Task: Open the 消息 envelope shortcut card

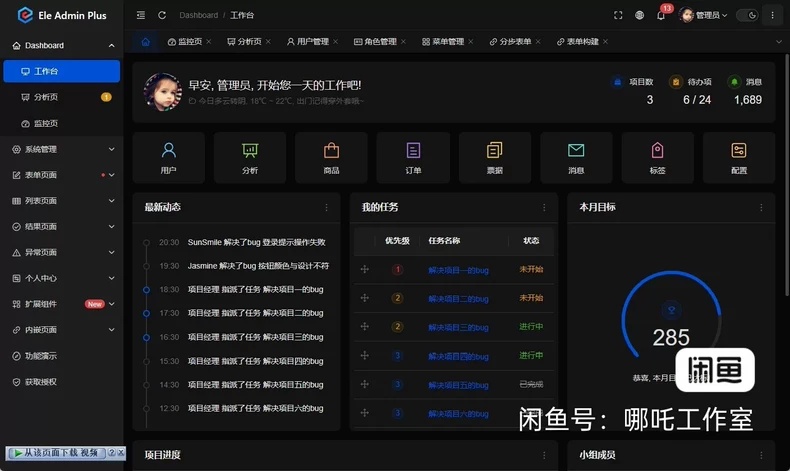Action: pos(576,158)
